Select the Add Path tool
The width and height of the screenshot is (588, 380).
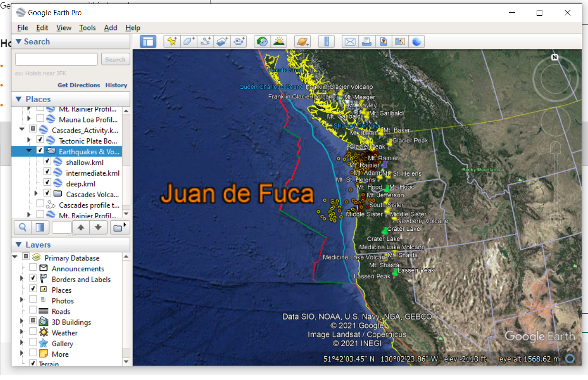point(205,41)
